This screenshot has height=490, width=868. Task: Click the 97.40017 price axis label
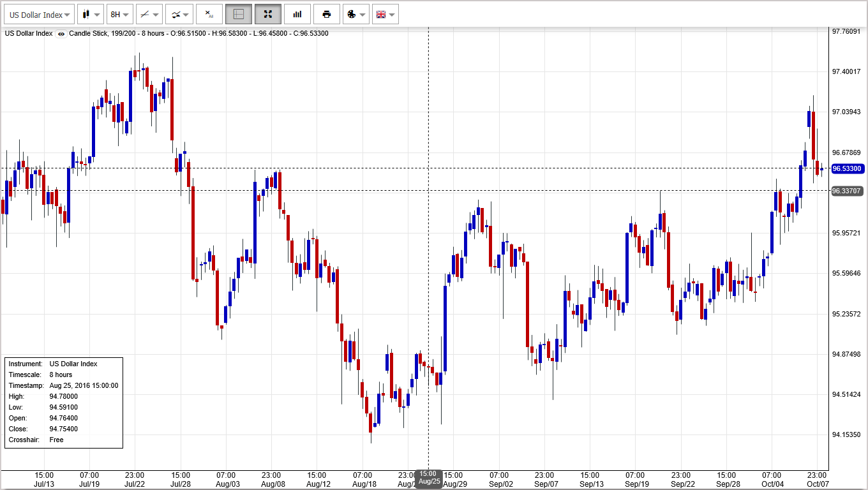click(x=847, y=71)
